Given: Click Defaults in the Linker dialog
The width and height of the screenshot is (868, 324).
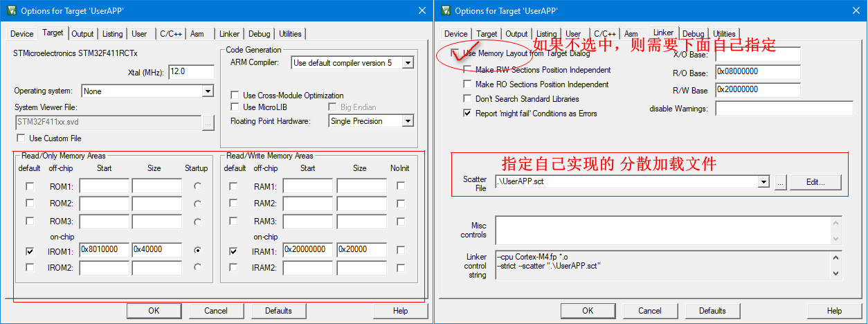Looking at the screenshot, I should click(x=712, y=311).
